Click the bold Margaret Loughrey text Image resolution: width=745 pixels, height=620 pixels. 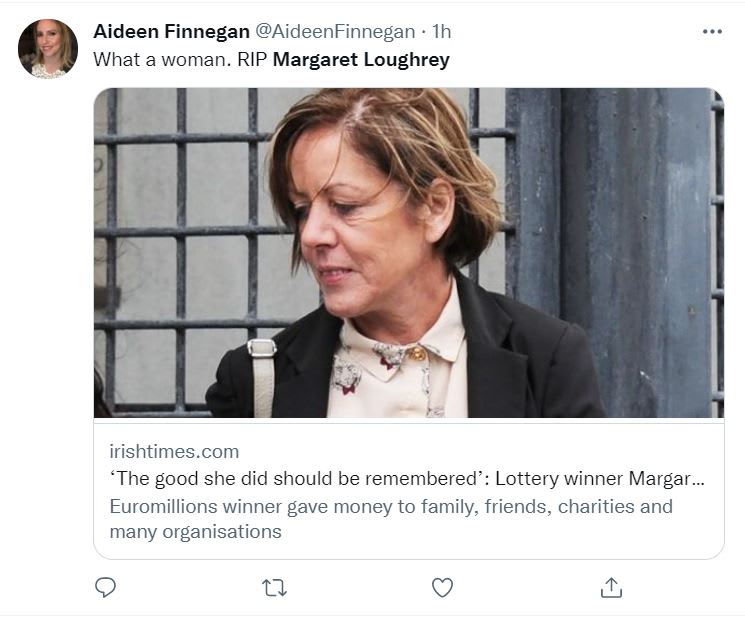point(361,59)
